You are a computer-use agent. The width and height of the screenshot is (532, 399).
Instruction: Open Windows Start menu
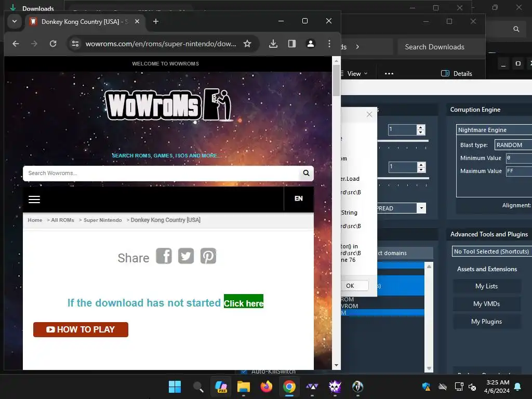point(175,387)
